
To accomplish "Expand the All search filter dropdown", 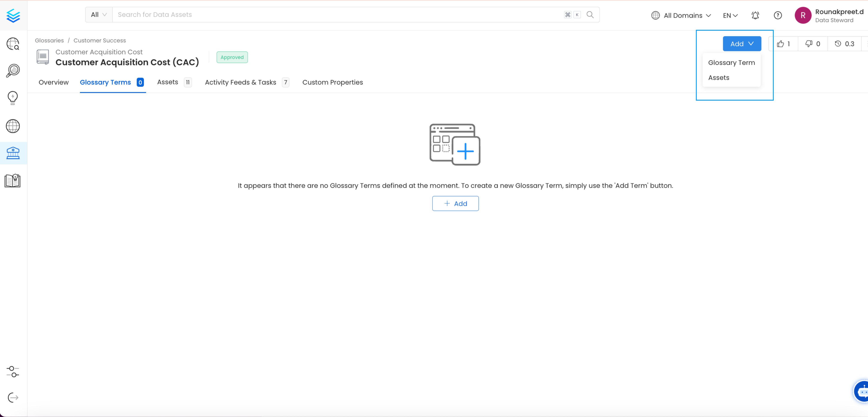I will tap(99, 15).
